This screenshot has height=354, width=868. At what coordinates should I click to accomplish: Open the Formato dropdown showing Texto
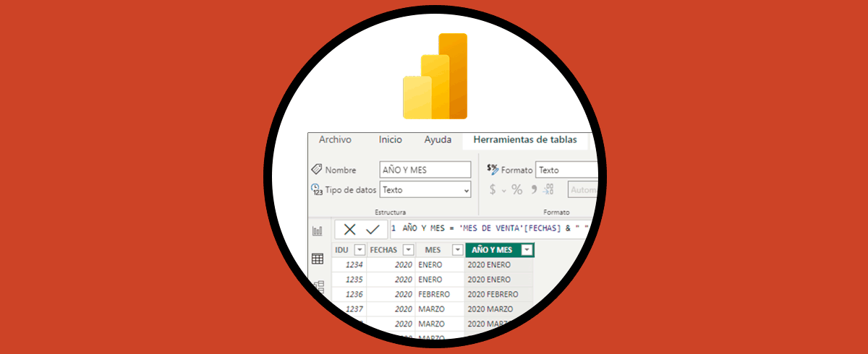coord(567,170)
